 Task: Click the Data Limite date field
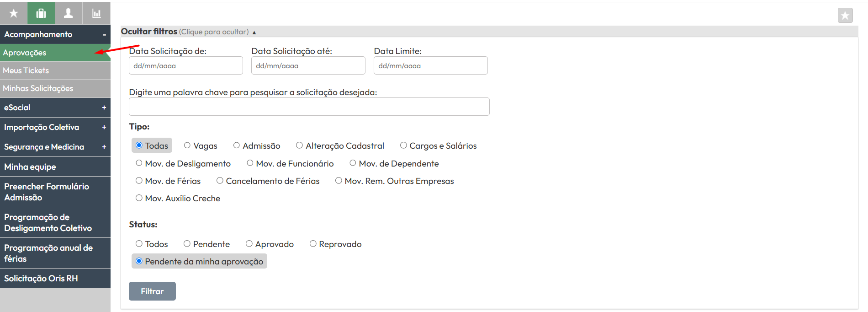coord(431,65)
